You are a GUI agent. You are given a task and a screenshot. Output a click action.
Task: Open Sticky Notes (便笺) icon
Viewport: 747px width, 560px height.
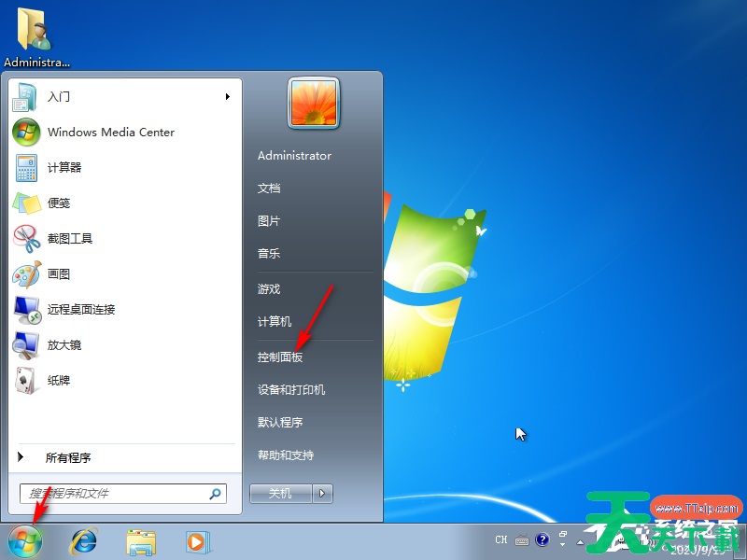click(26, 203)
